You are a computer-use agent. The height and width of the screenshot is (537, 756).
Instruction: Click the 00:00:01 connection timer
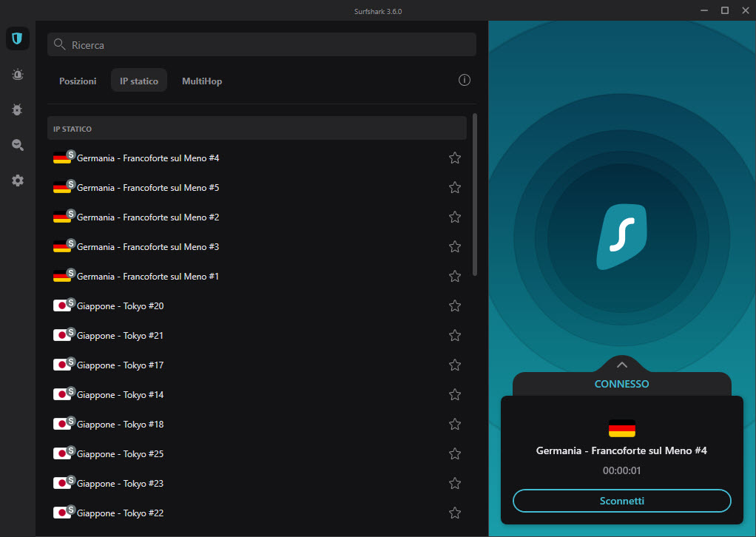click(622, 470)
